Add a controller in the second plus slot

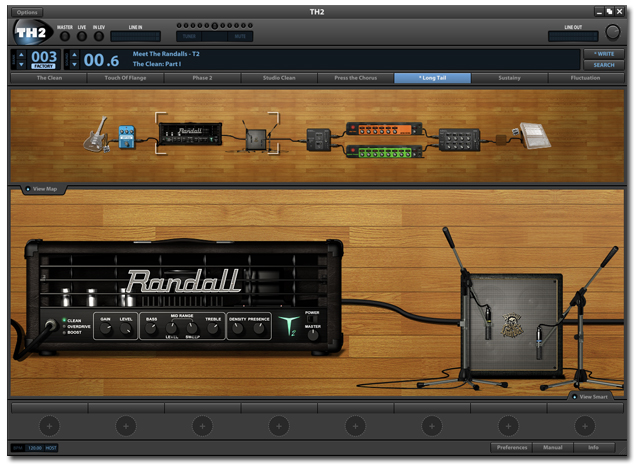click(x=126, y=426)
